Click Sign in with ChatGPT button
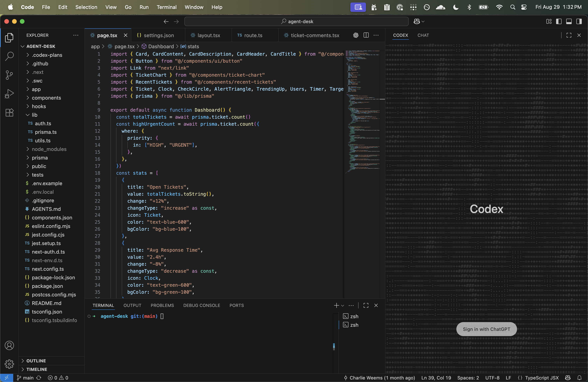This screenshot has height=382, width=588. click(x=486, y=329)
